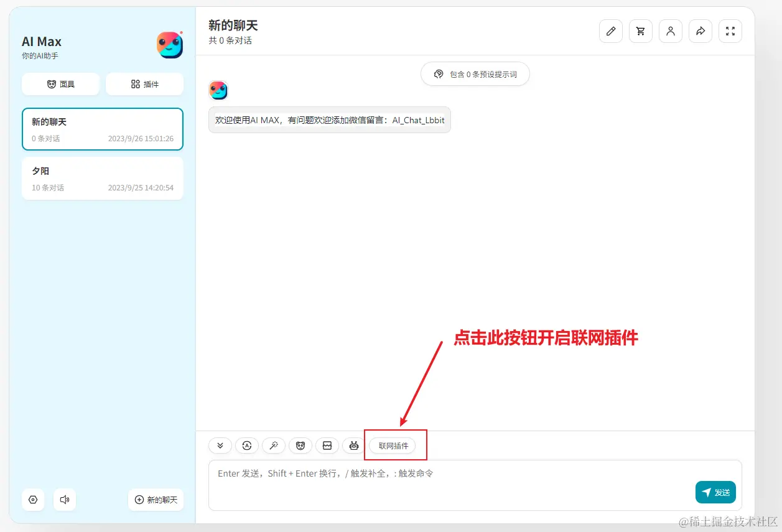Click the image layout icon above the input box

327,446
